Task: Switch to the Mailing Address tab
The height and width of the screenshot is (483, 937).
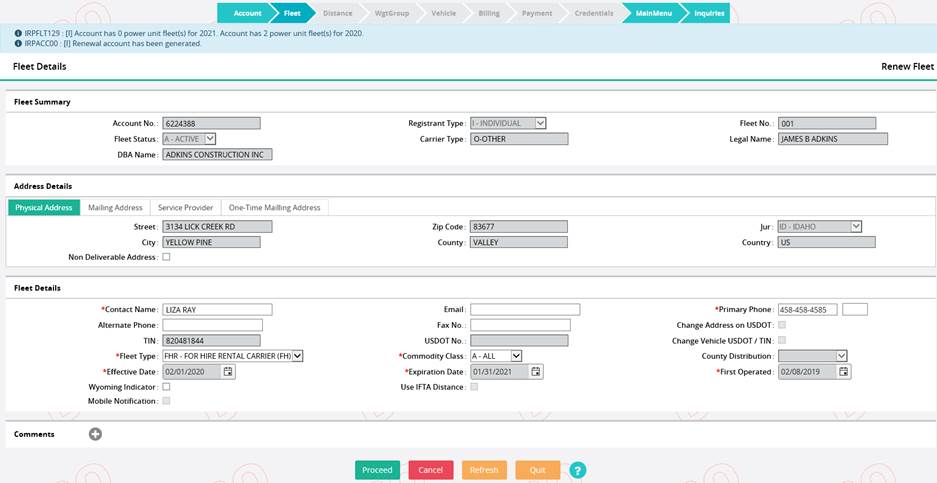Action: 115,207
